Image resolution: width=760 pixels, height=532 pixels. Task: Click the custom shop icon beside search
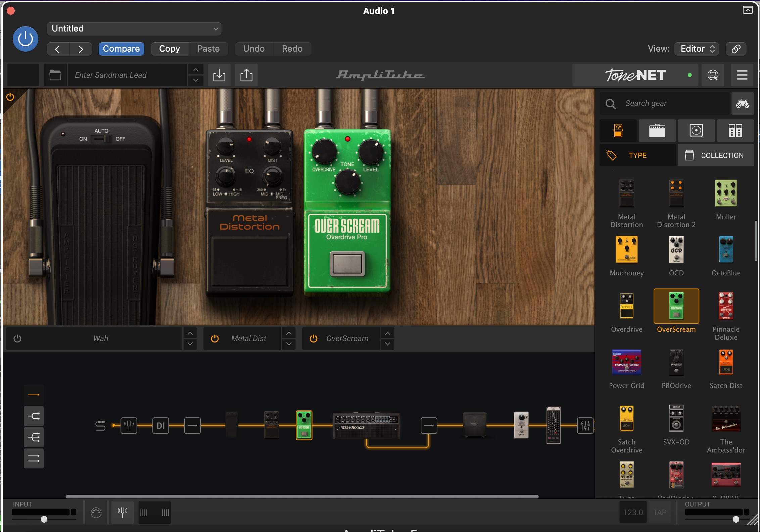coord(743,104)
